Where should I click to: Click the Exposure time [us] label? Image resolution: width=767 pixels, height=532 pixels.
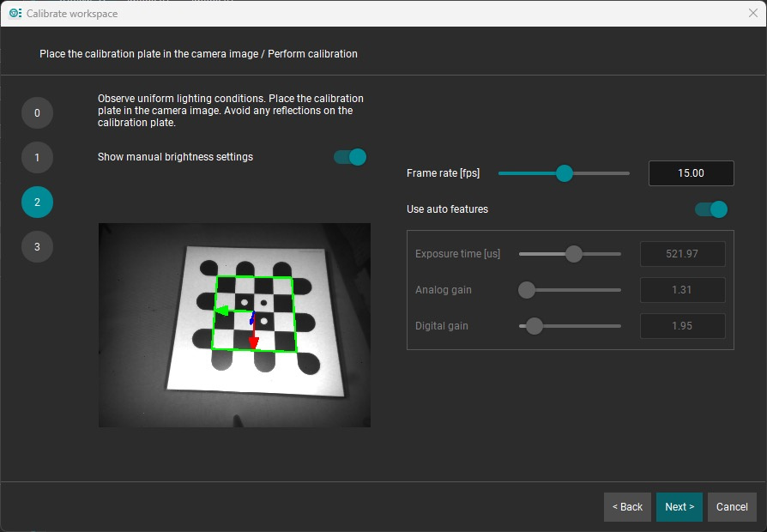[x=458, y=254]
